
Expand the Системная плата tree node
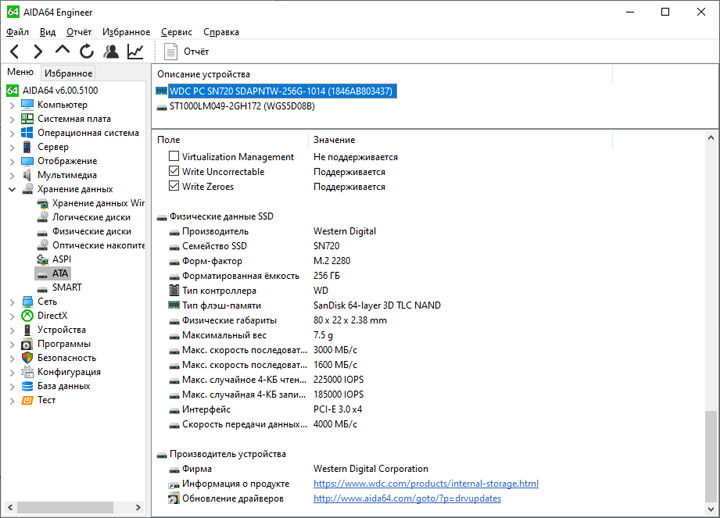(x=12, y=119)
